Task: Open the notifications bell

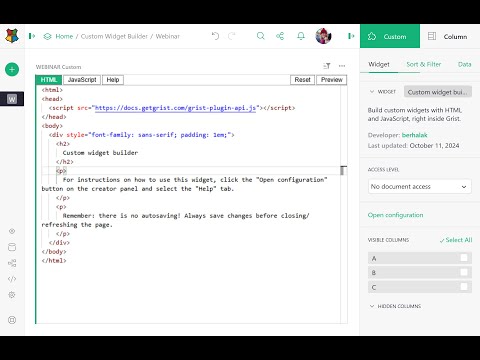Action: pyautogui.click(x=301, y=36)
